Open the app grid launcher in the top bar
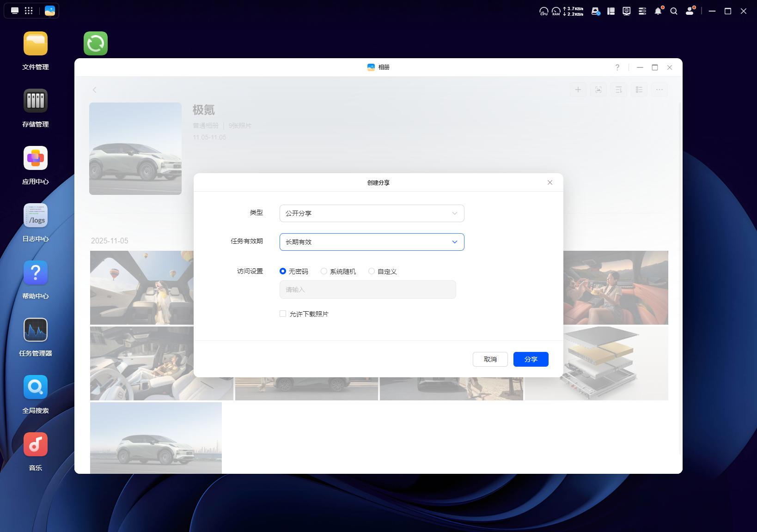 [29, 11]
